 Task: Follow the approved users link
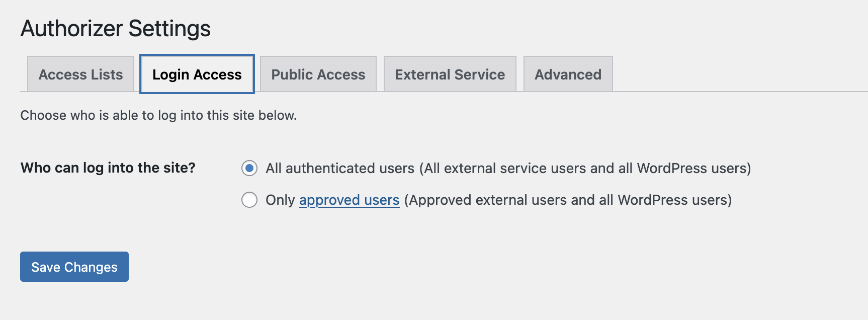(349, 200)
